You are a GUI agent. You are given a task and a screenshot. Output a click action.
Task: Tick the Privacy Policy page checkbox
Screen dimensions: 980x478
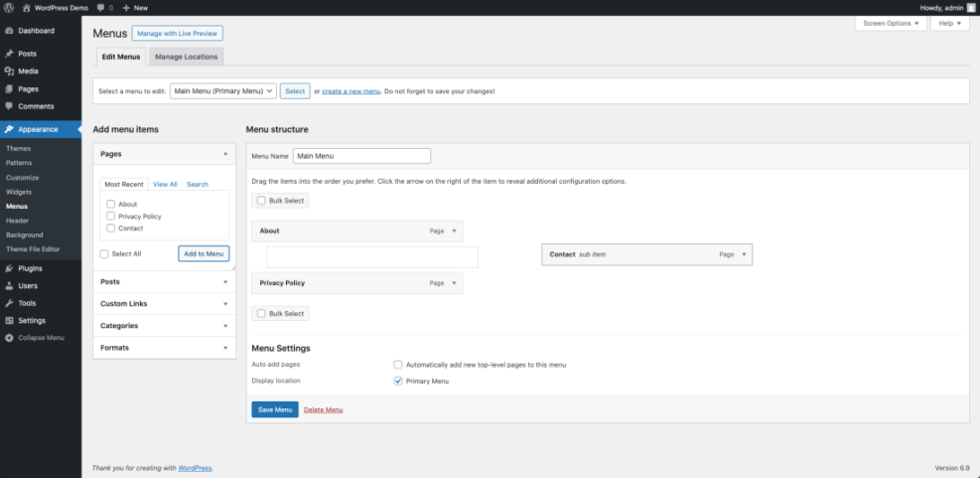click(110, 216)
